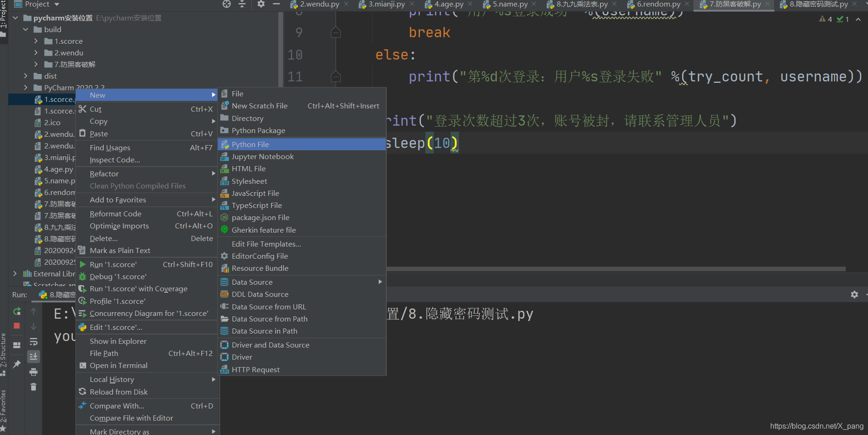Expand inspection widget up arrow

[x=858, y=19]
